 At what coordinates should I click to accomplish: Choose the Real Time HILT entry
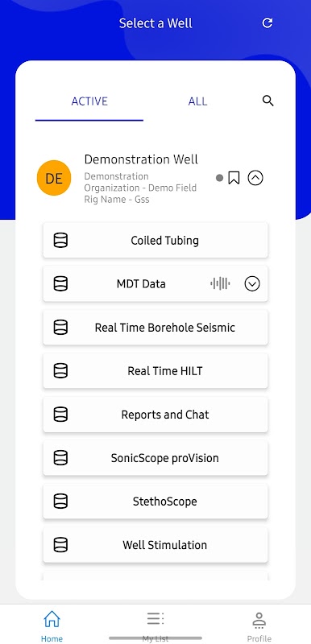tap(155, 371)
